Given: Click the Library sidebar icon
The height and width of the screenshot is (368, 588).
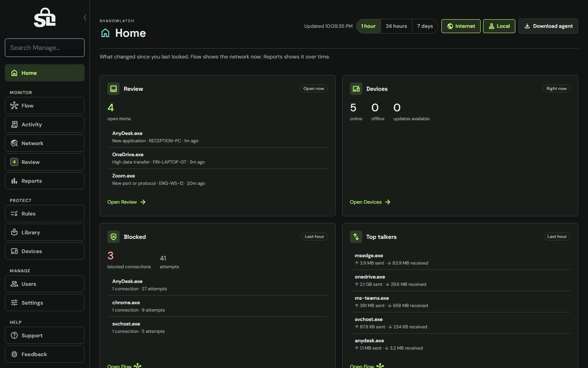Looking at the screenshot, I should coord(14,232).
